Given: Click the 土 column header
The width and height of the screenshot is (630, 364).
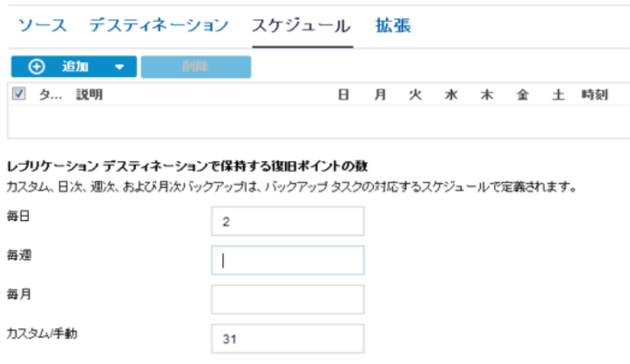Looking at the screenshot, I should (557, 95).
